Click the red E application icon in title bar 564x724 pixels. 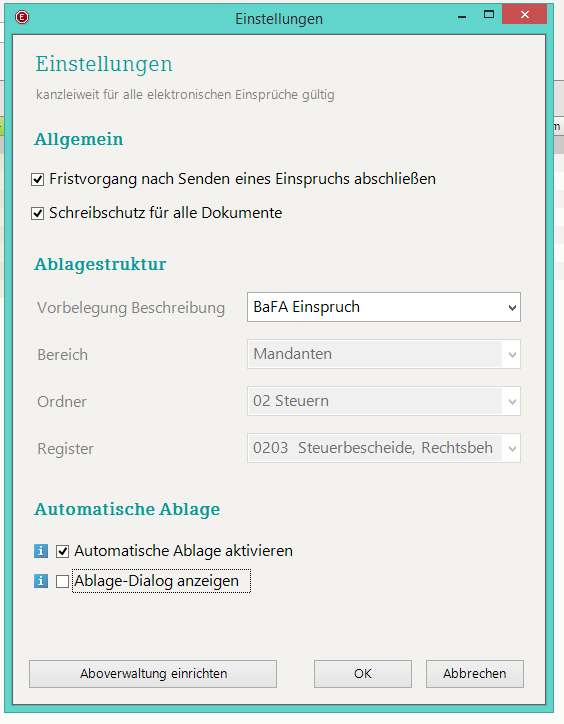click(x=22, y=17)
